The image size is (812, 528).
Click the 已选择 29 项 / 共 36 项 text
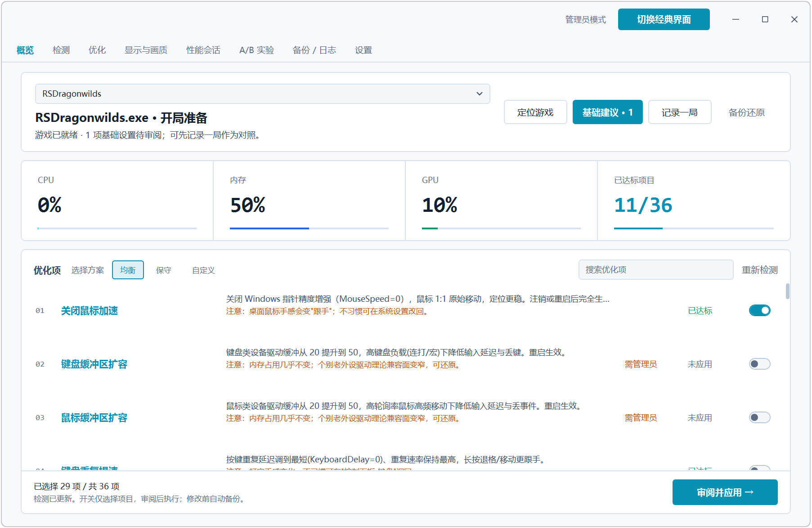[76, 486]
